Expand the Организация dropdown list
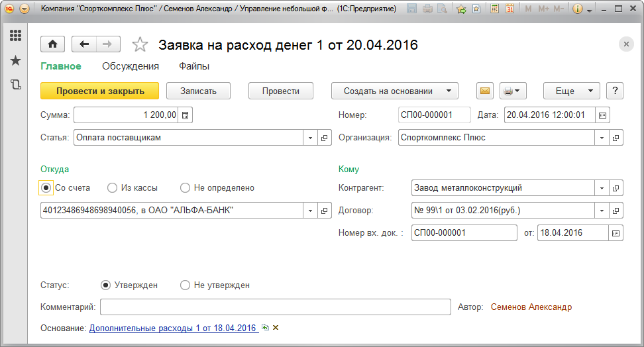This screenshot has height=347, width=644. coord(602,138)
